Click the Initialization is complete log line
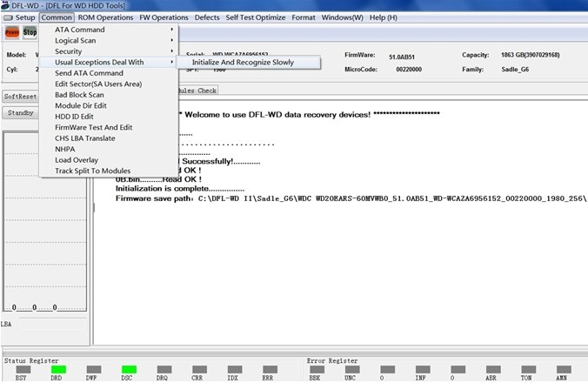The height and width of the screenshot is (383, 588). [x=180, y=189]
